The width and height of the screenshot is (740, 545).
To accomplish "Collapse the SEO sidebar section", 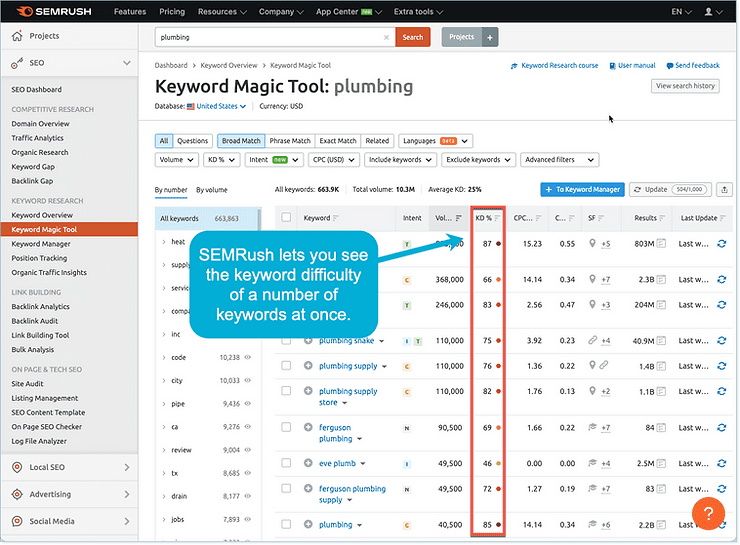I will click(x=126, y=63).
